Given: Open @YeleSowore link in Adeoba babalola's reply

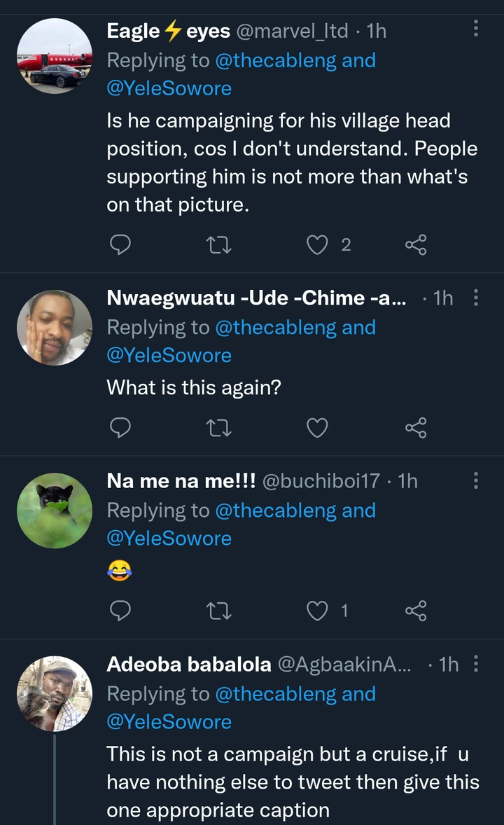Looking at the screenshot, I should pyautogui.click(x=169, y=722).
